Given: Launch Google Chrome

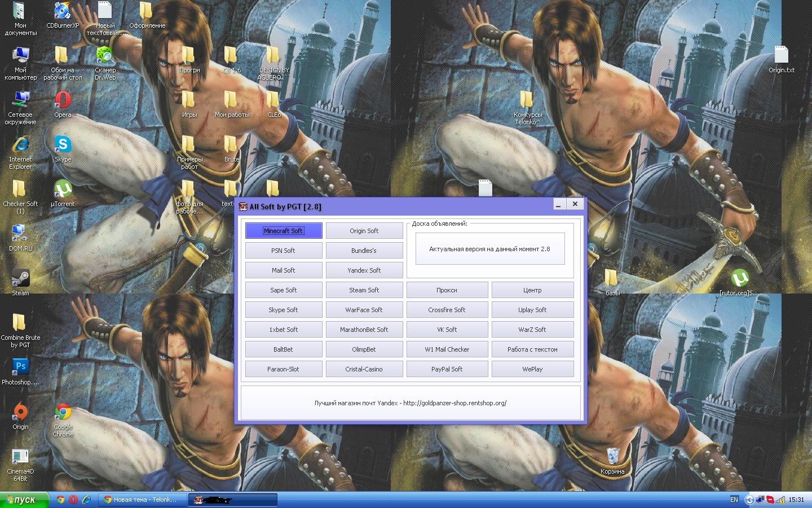Looking at the screenshot, I should pos(62,413).
